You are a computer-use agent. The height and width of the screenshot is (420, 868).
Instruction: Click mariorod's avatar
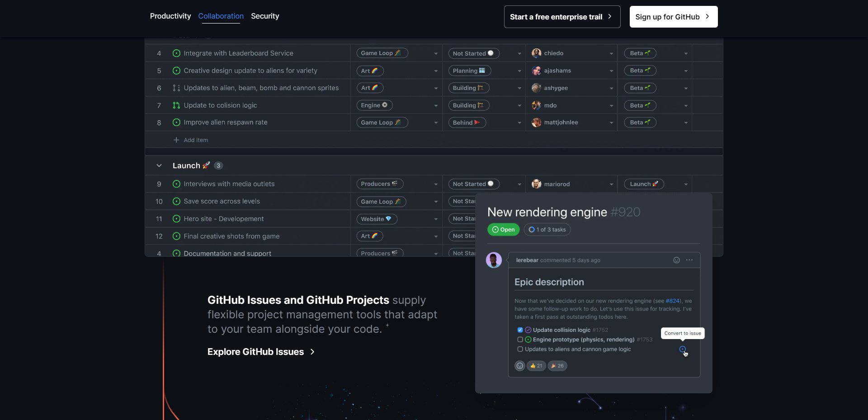tap(536, 184)
